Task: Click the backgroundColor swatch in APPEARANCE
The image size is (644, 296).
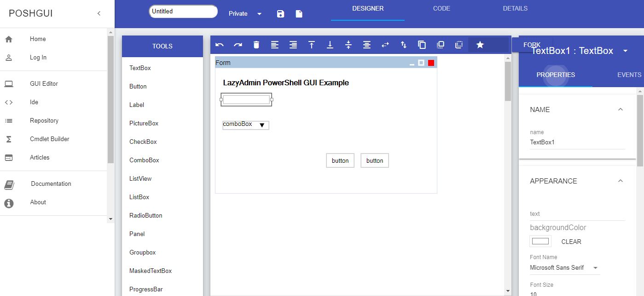Action: click(540, 241)
